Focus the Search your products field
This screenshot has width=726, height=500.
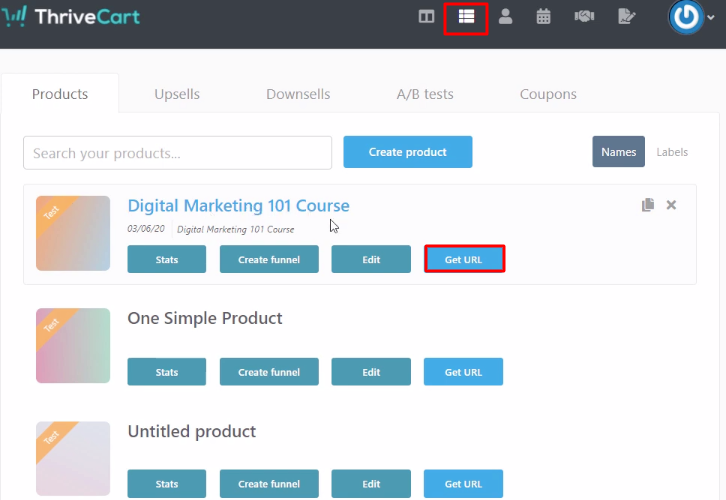177,153
